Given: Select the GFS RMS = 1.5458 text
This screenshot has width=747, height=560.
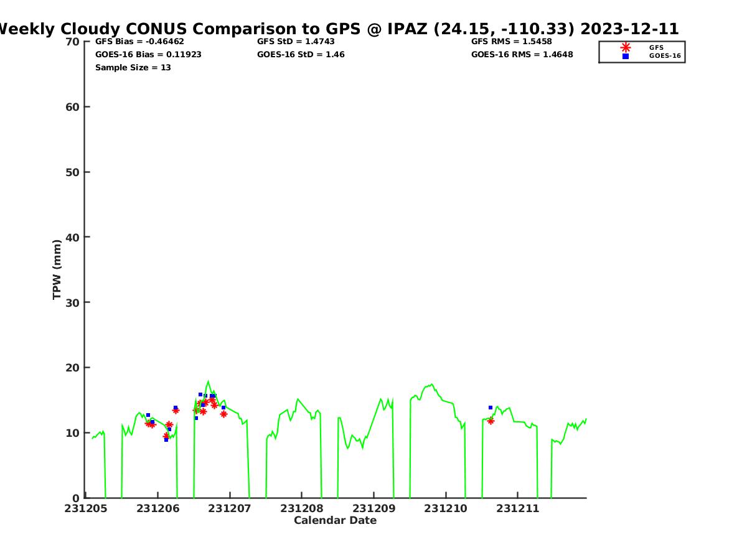Looking at the screenshot, I should pyautogui.click(x=511, y=42).
